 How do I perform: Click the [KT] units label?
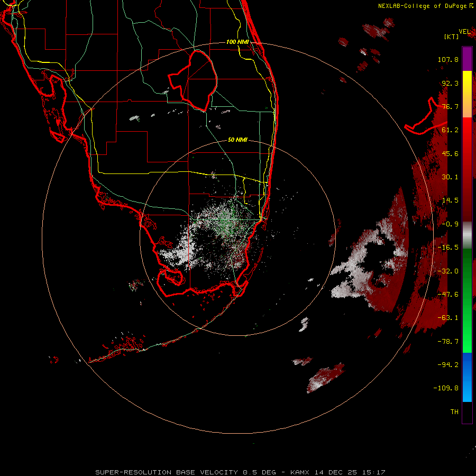pos(452,36)
